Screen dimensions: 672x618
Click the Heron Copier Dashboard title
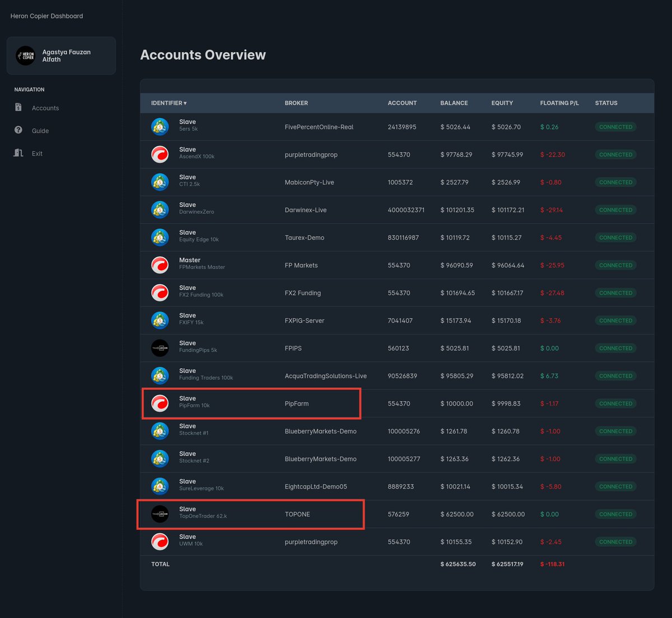pyautogui.click(x=46, y=16)
